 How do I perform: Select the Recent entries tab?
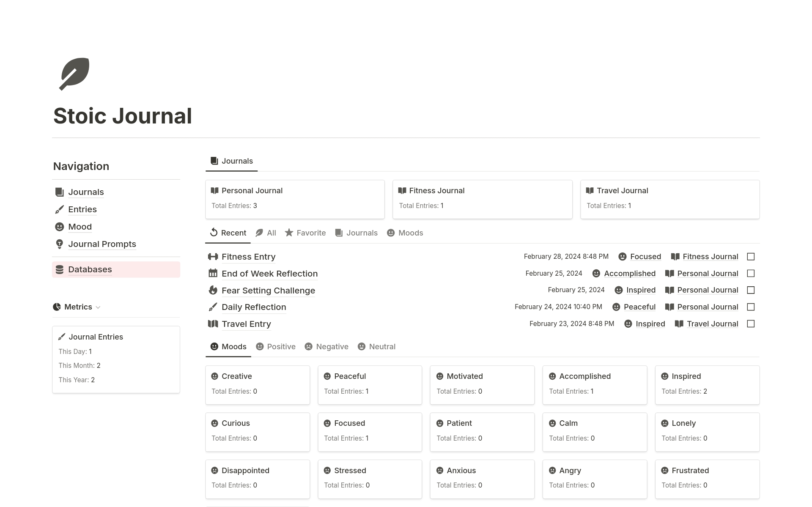click(233, 233)
